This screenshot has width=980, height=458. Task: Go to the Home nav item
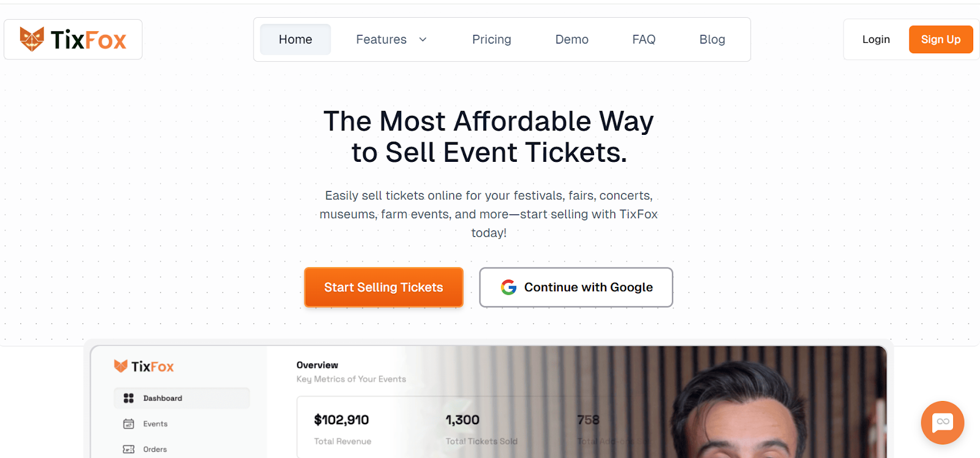[x=295, y=39]
